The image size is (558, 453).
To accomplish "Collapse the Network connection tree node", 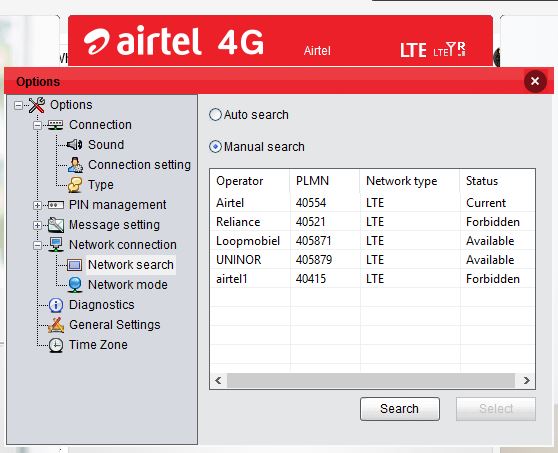I will click(37, 245).
